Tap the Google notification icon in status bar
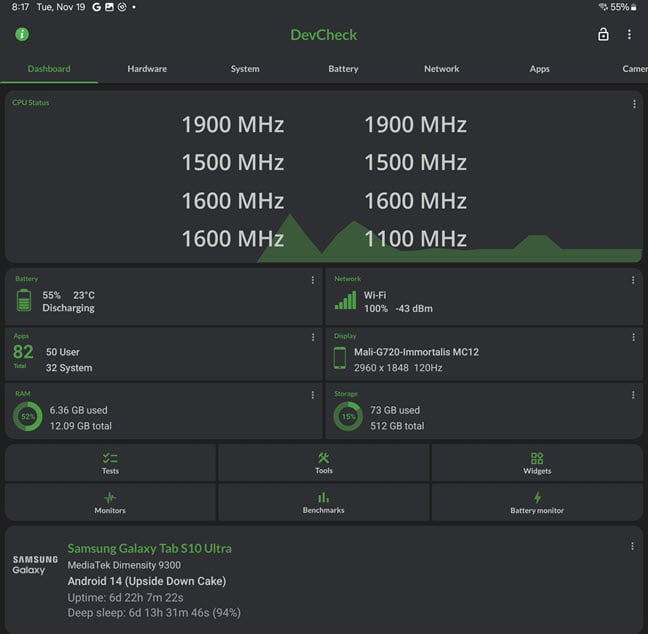The height and width of the screenshot is (634, 648). tap(96, 7)
